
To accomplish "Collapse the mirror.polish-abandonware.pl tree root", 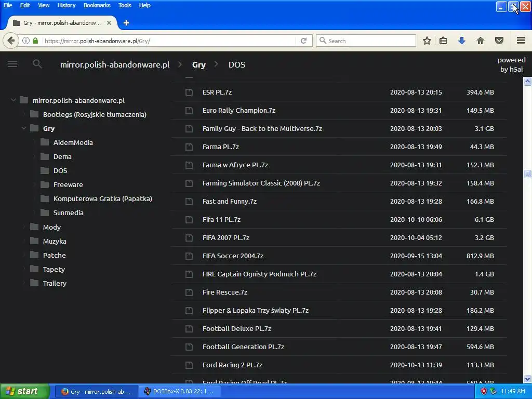I will tap(14, 100).
